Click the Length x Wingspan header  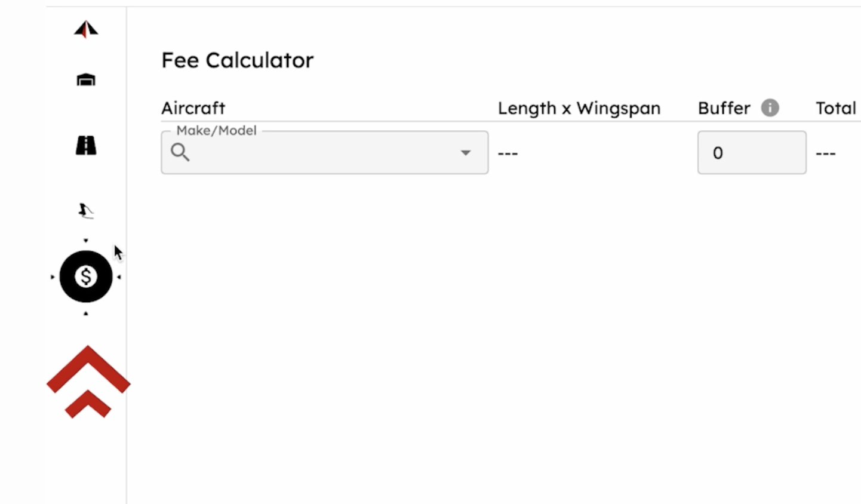click(x=579, y=108)
